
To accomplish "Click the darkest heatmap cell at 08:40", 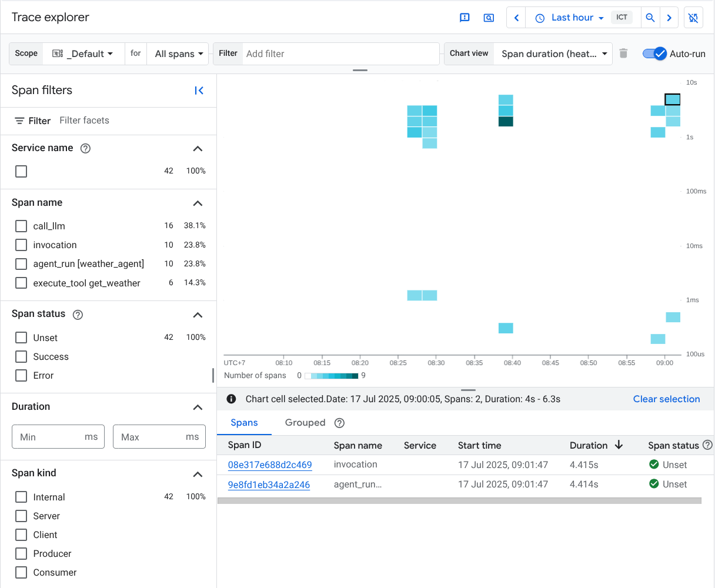I will (x=506, y=122).
